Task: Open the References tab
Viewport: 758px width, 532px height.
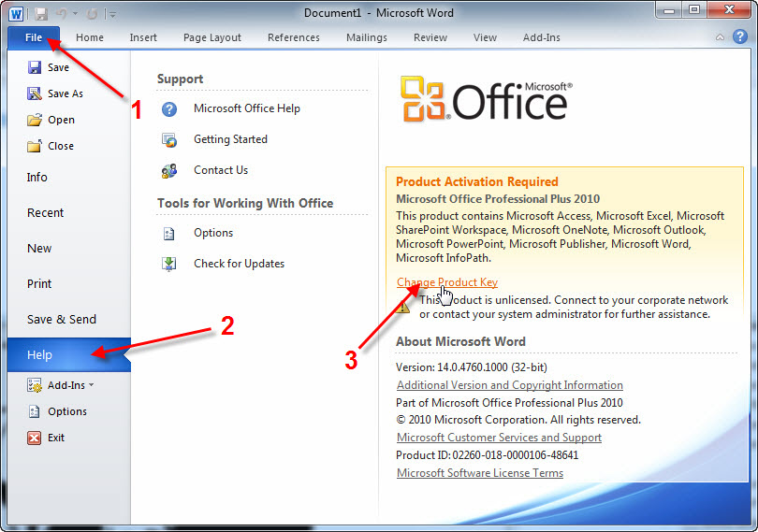Action: [294, 37]
